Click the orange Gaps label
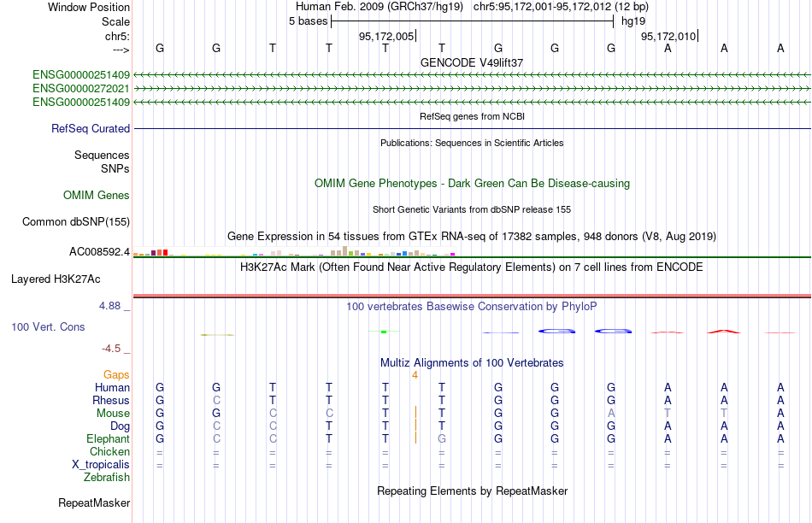812x523 pixels. [116, 374]
